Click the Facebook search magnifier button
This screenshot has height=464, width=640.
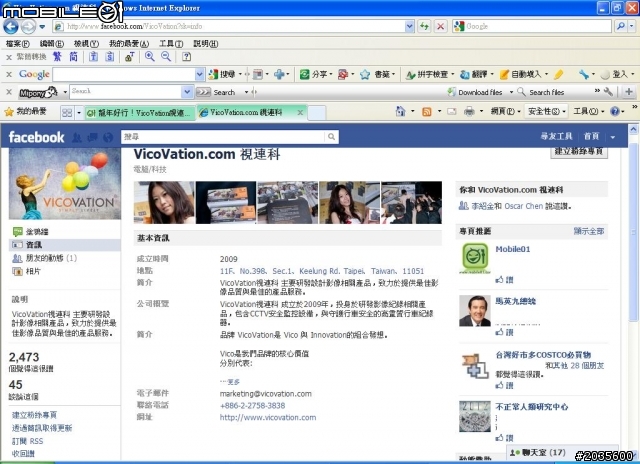(331, 137)
